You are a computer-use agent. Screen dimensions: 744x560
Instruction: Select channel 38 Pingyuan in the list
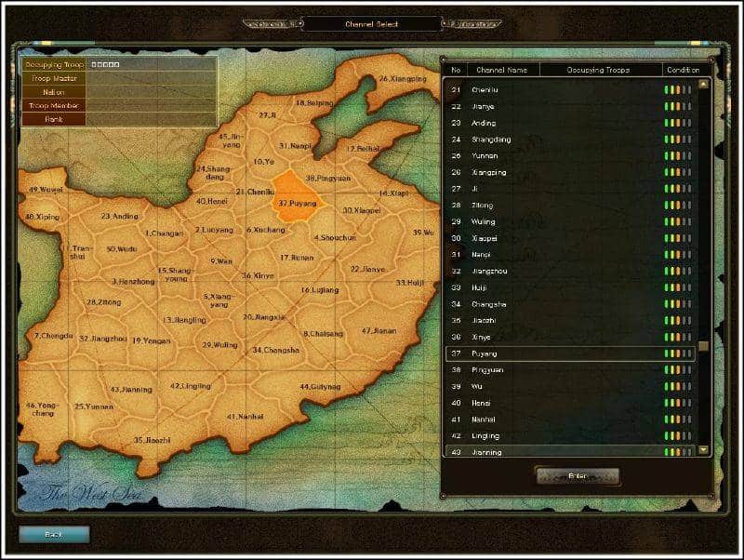point(570,369)
